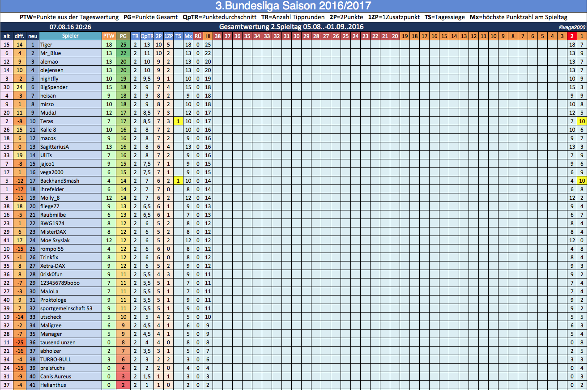Select player name 123456789bobo
Viewport: 588px width, 390px height.
[60, 283]
